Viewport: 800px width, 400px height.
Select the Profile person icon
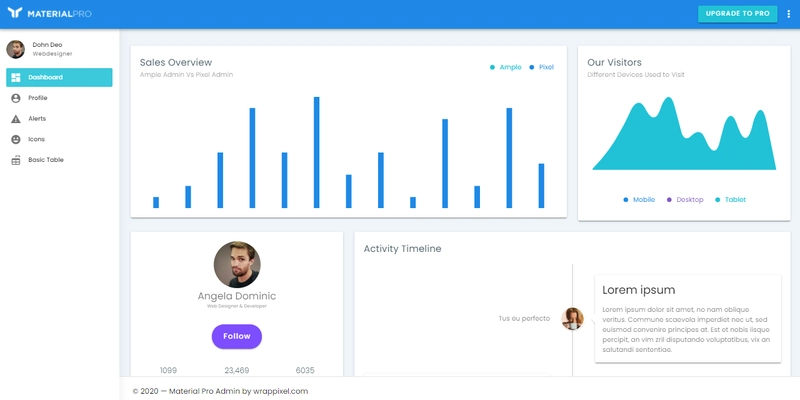tap(16, 98)
